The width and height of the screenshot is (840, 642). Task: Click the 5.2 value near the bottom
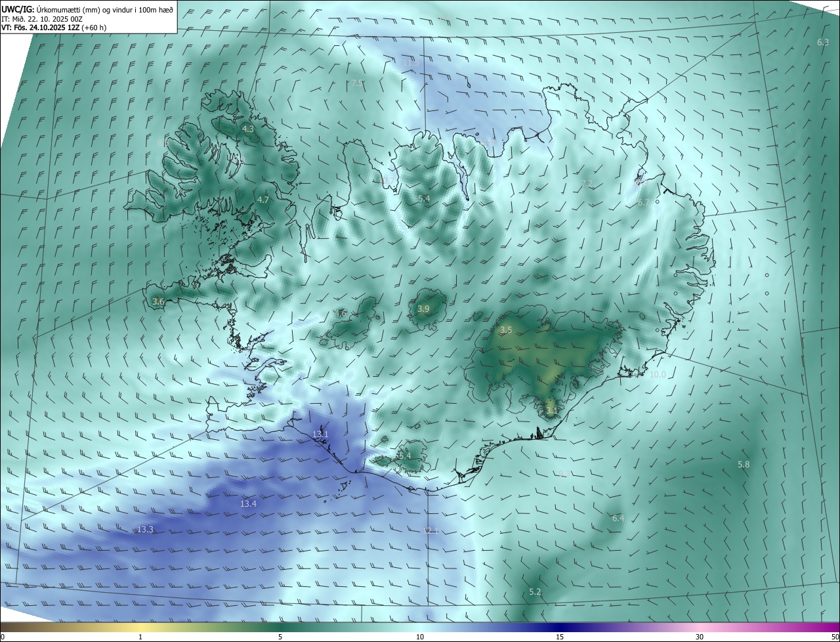(x=535, y=592)
